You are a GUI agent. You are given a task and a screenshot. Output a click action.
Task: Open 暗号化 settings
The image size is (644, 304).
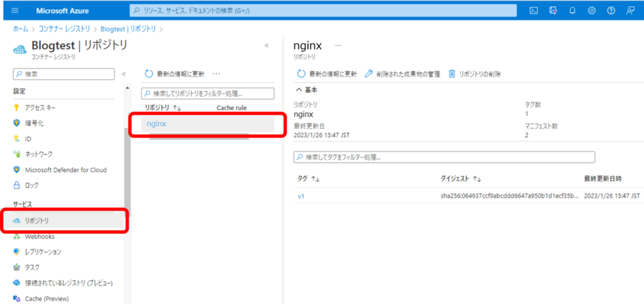[x=35, y=123]
